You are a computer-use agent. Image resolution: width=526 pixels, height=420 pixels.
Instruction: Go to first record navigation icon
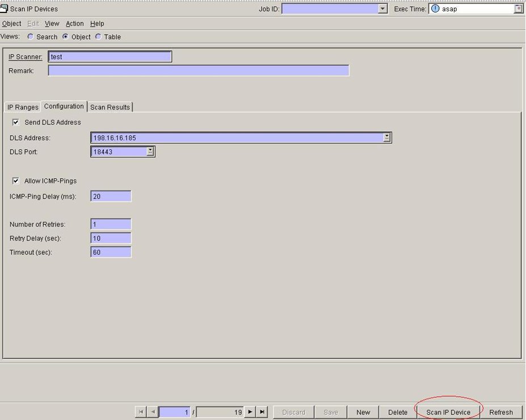[141, 411]
